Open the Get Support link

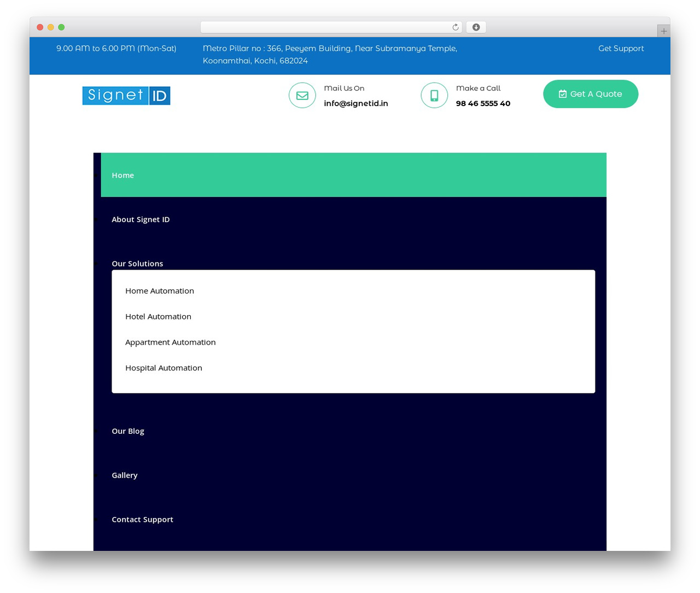tap(621, 48)
